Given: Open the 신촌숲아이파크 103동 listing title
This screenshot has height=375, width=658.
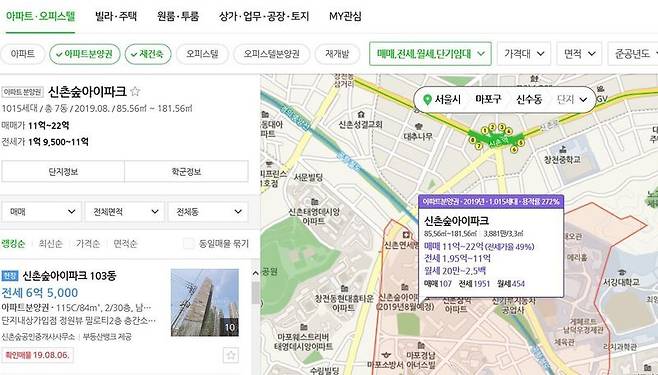Looking at the screenshot, I should pyautogui.click(x=69, y=276).
